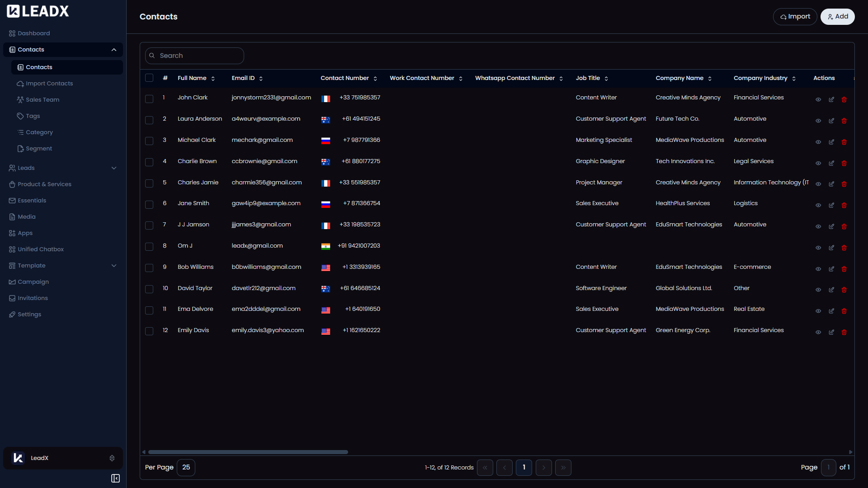Expand the Leads sidebar section
This screenshot has height=488, width=868.
pyautogui.click(x=114, y=168)
